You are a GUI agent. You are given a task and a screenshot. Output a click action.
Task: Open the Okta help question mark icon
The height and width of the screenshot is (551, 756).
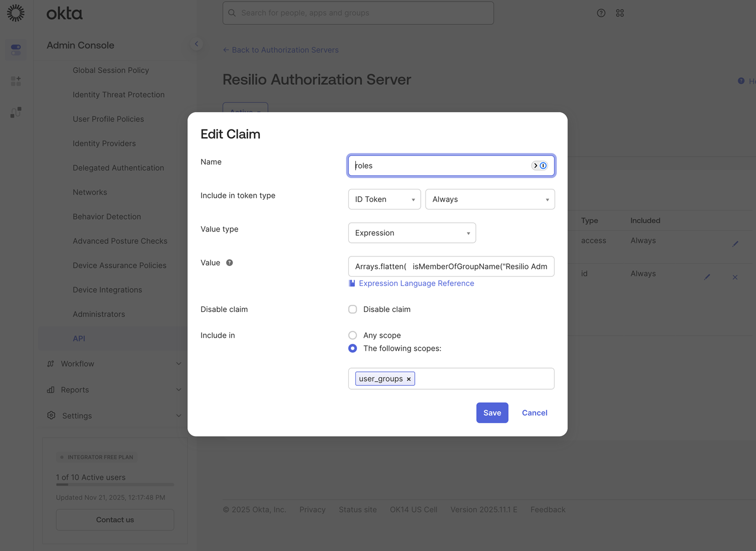click(x=601, y=13)
